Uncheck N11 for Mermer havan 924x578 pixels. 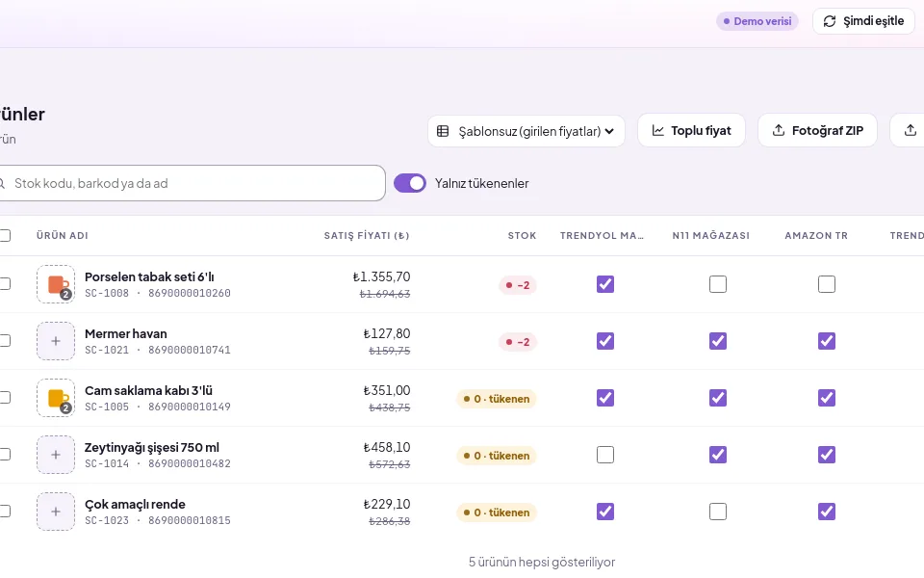tap(718, 341)
